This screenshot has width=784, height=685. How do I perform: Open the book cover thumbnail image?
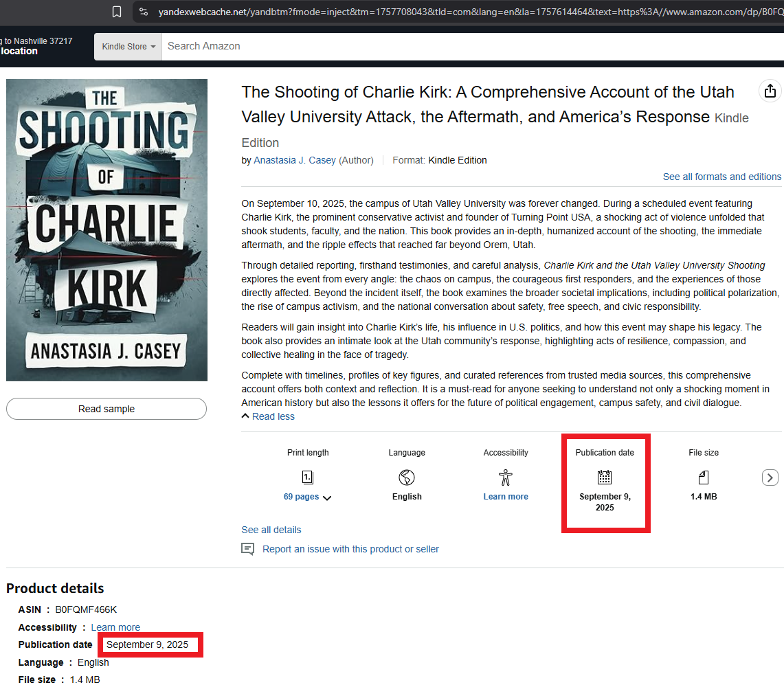(107, 230)
